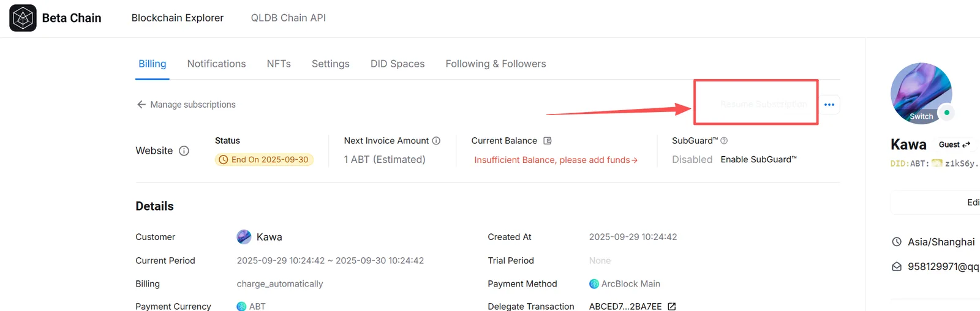
Task: Open the Notifications tab
Action: (217, 64)
